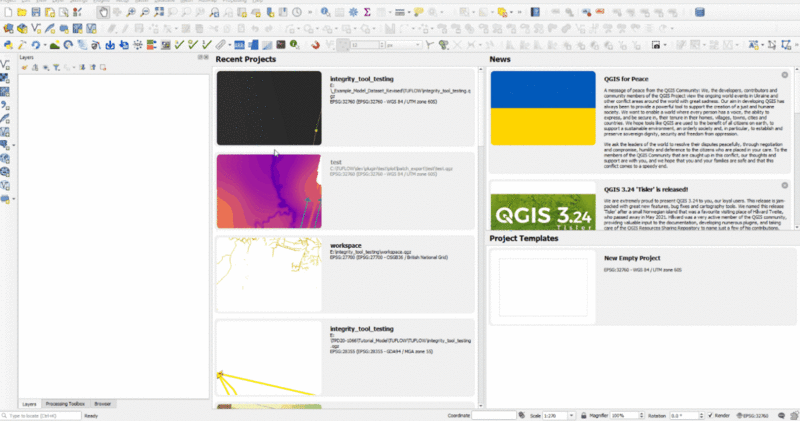Select the Pan Map hand tool
Image resolution: width=800 pixels, height=421 pixels.
click(x=104, y=13)
